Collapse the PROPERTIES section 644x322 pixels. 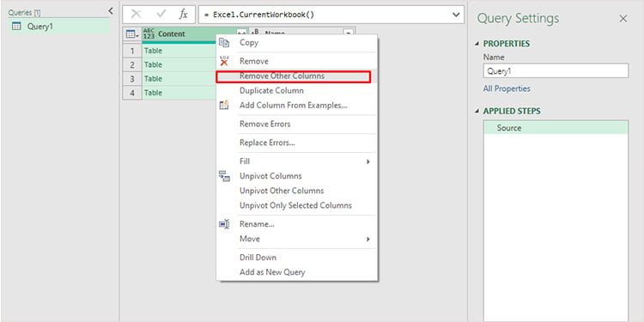pos(477,44)
